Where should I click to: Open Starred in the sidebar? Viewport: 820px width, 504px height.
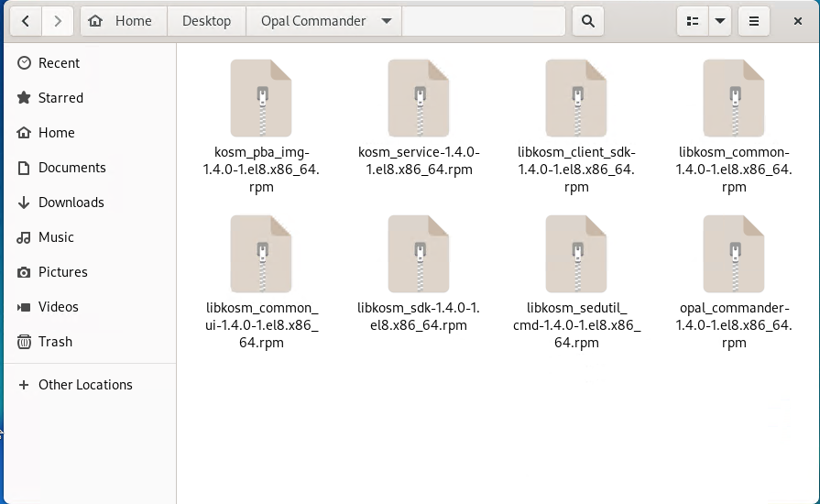[x=90, y=98]
